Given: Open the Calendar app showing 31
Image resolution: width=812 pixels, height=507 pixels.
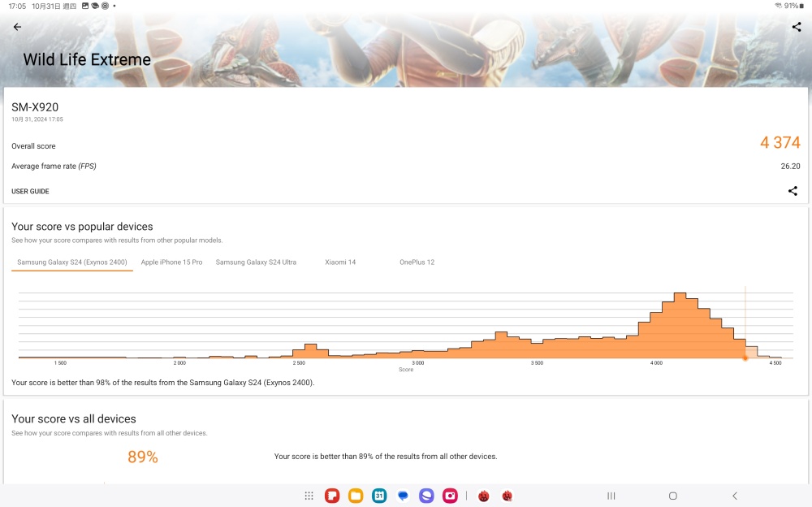Looking at the screenshot, I should tap(379, 496).
